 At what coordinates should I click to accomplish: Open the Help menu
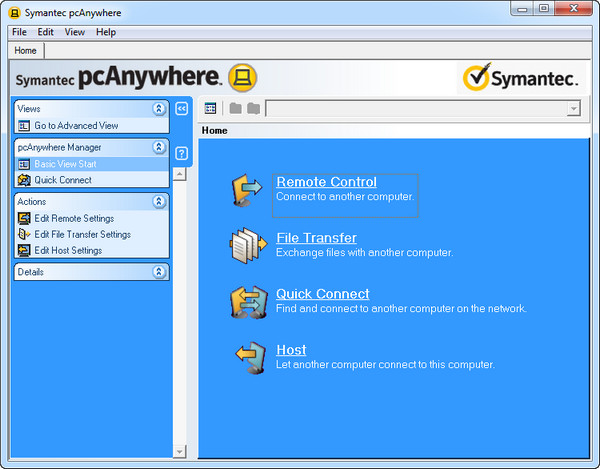coord(106,32)
